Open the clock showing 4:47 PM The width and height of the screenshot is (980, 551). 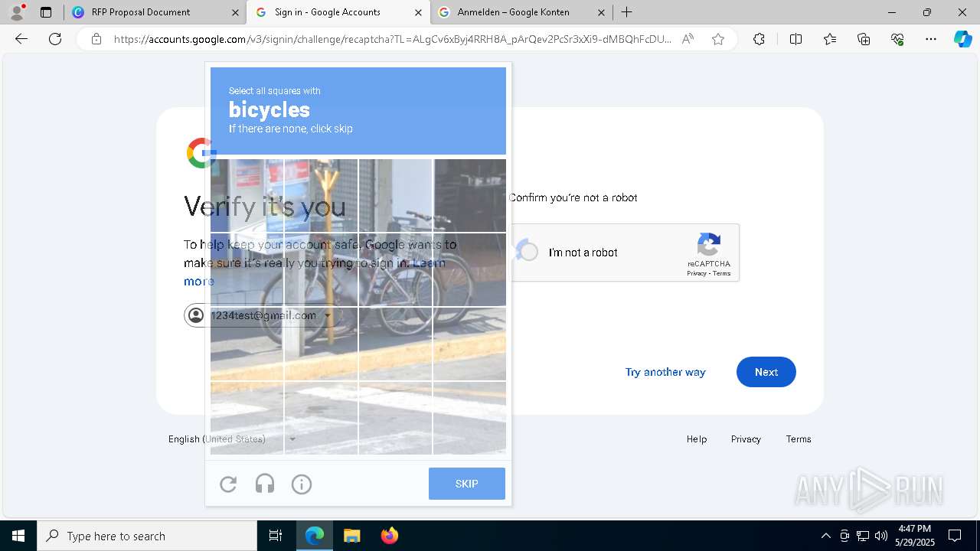click(914, 536)
